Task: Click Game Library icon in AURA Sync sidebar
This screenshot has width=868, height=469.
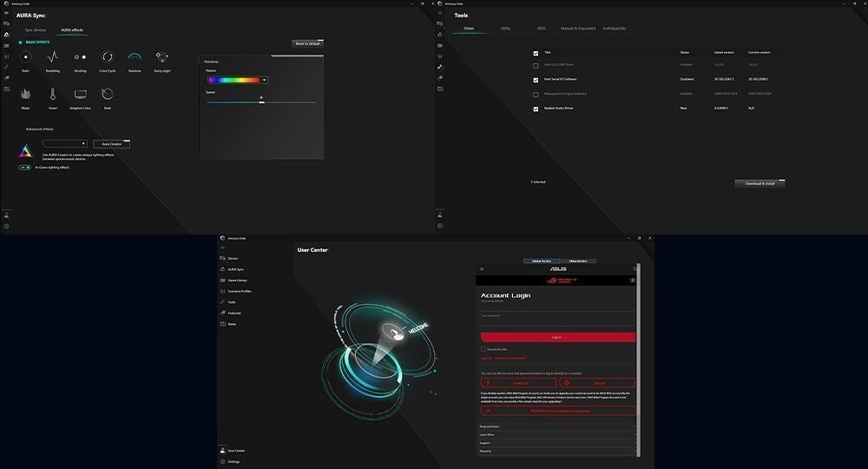Action: click(7, 45)
